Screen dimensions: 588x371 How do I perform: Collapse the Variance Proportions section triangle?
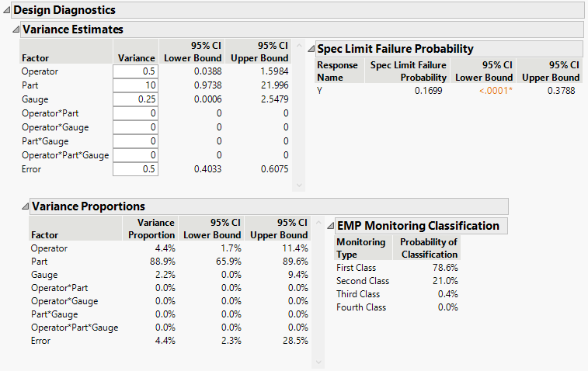click(x=25, y=206)
